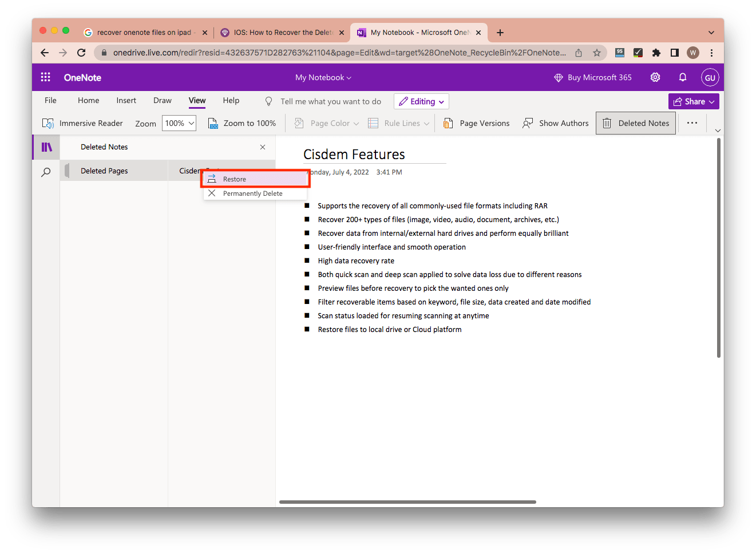
Task: Open the notifications bell
Action: (683, 77)
